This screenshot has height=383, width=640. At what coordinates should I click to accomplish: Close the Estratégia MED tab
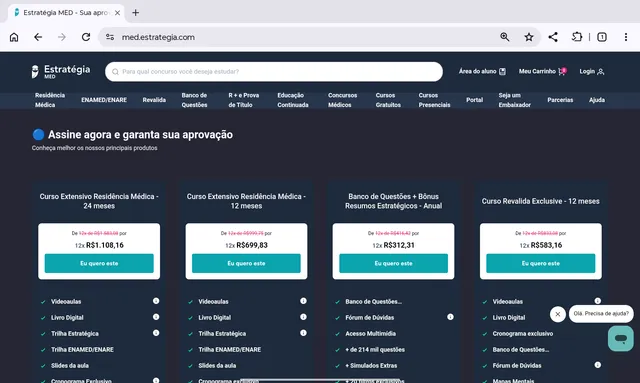pyautogui.click(x=118, y=13)
